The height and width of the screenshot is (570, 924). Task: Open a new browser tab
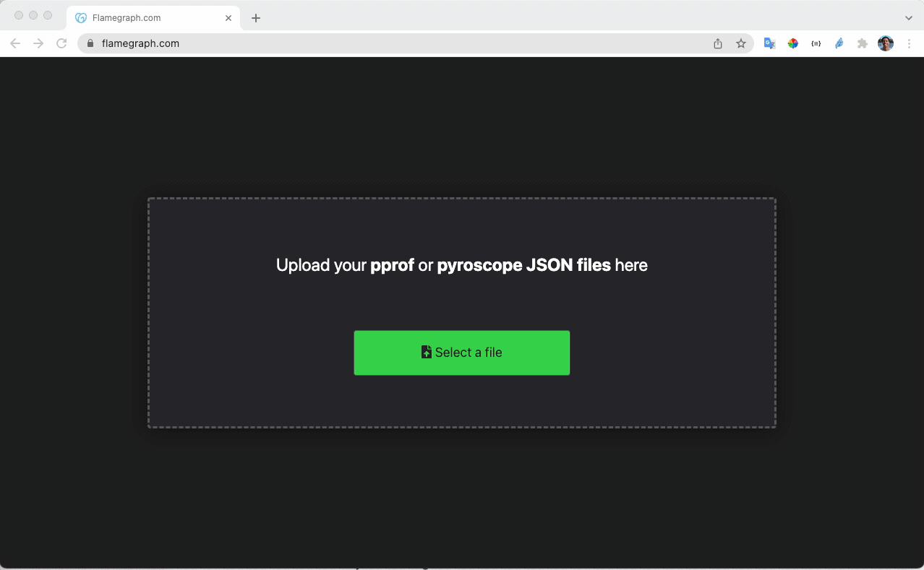(256, 18)
